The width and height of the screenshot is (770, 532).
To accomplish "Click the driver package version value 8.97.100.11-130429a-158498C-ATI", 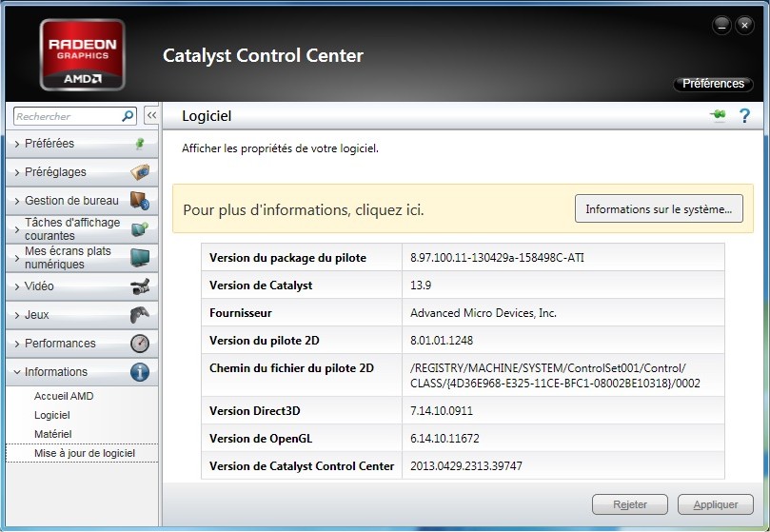I will tap(497, 257).
